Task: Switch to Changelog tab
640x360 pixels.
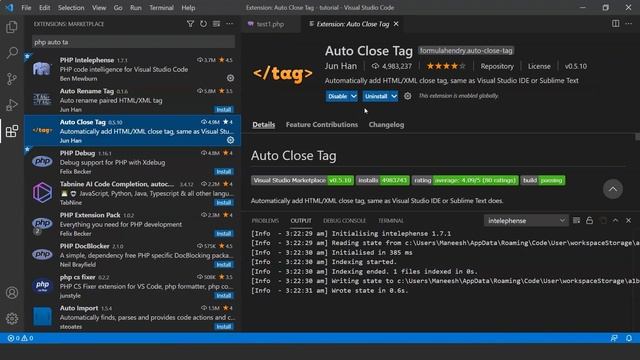Action: 386,124
